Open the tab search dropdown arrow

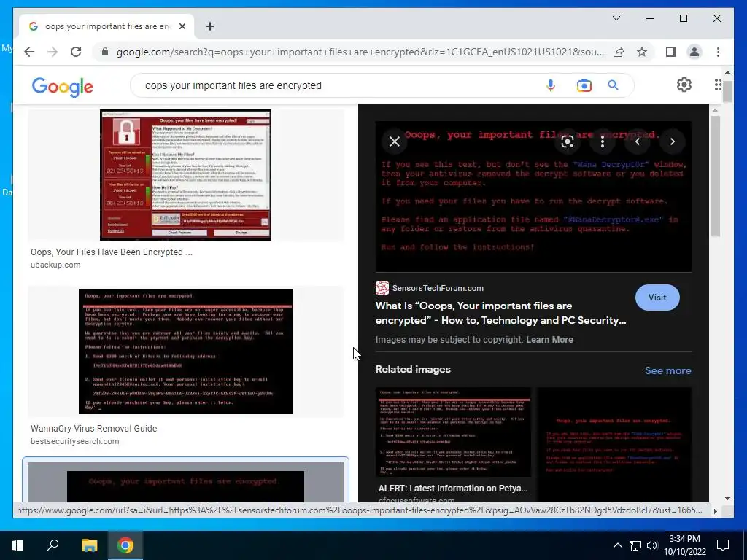616,18
